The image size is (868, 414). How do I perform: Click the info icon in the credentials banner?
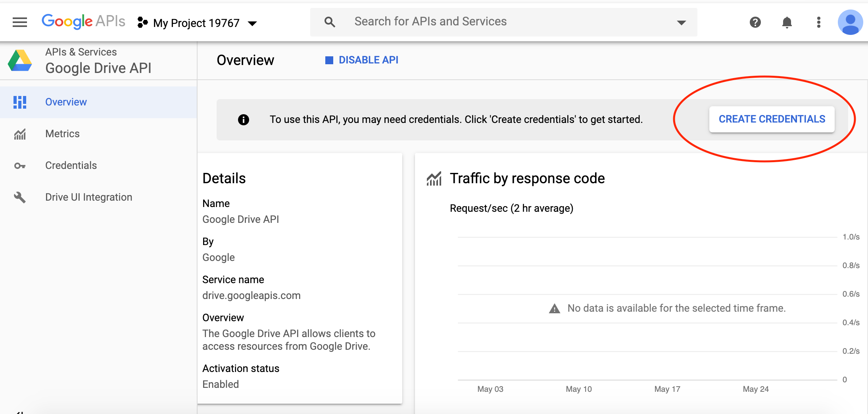click(243, 119)
